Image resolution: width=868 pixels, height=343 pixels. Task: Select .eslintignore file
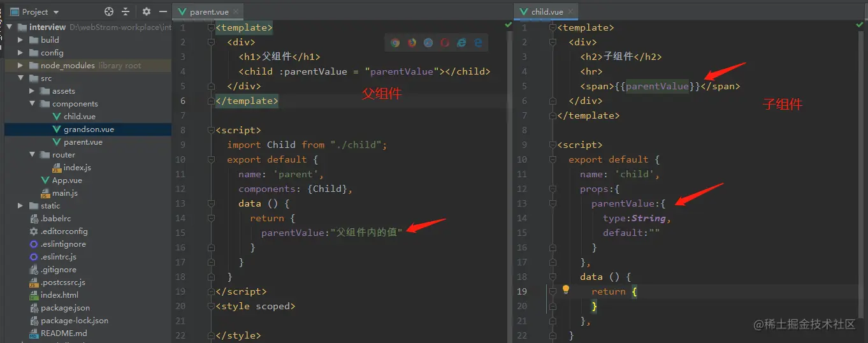(x=63, y=244)
